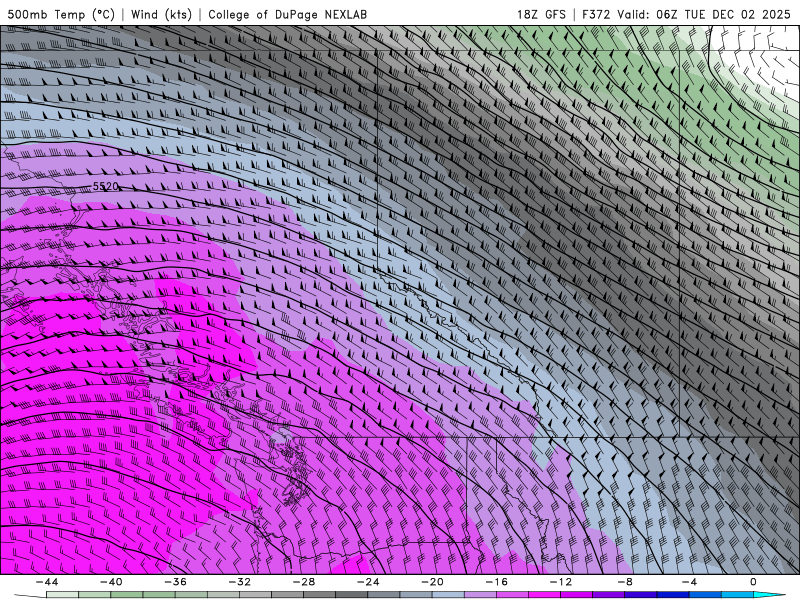Click the 'Valid: 06Z TUE DEC 02 2025' text

(x=704, y=14)
